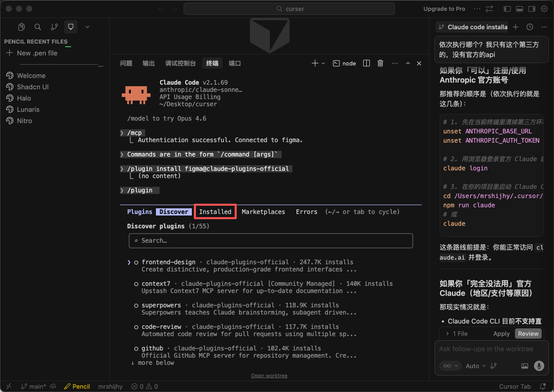
Task: Select the Pencil panel icon
Action: [x=71, y=27]
